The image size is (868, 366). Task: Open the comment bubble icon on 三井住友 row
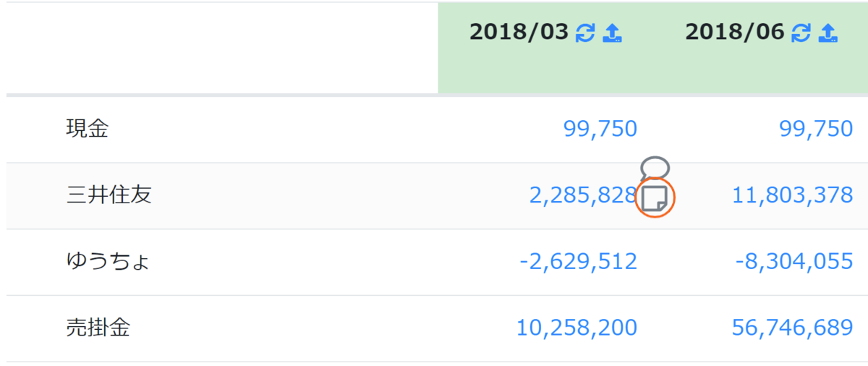(655, 169)
